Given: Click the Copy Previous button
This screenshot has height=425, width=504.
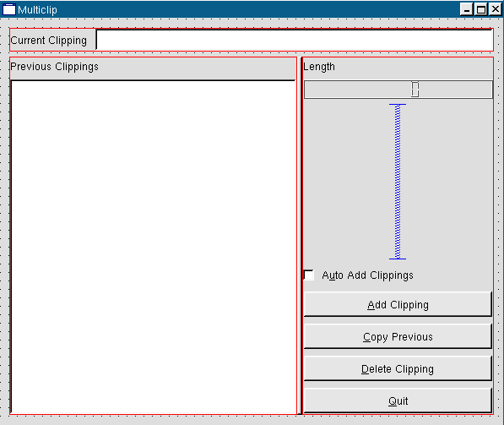Looking at the screenshot, I should pos(398,336).
